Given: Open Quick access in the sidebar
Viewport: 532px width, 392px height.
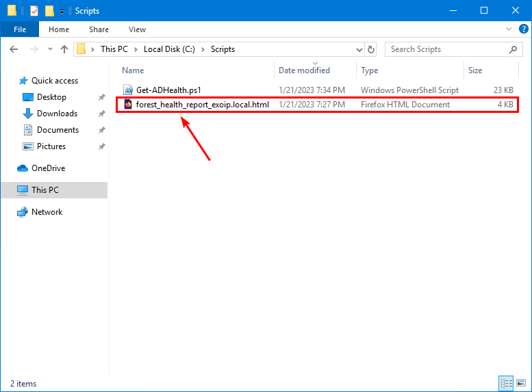Looking at the screenshot, I should tap(55, 81).
